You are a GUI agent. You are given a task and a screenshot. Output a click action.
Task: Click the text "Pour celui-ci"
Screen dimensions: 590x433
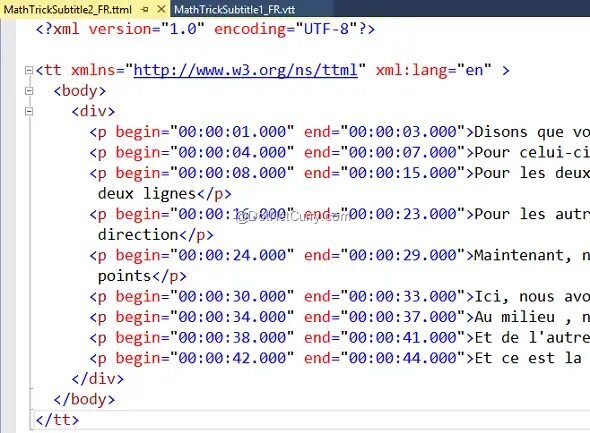(532, 153)
